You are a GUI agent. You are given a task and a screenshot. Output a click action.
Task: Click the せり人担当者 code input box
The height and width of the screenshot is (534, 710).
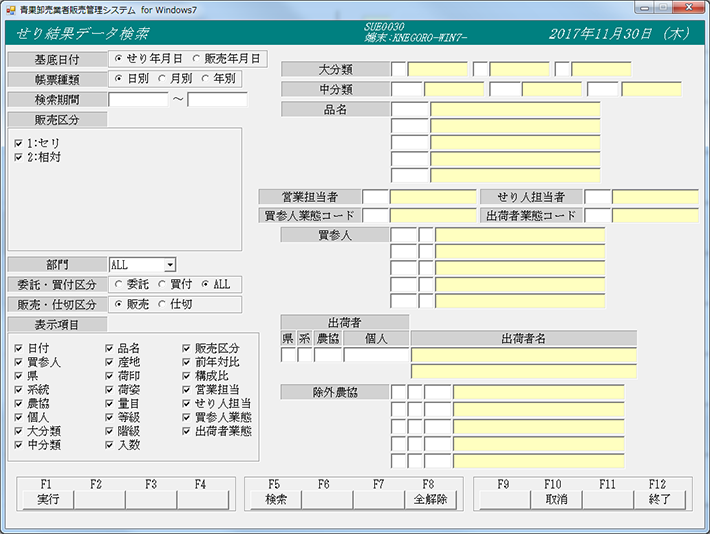click(597, 196)
